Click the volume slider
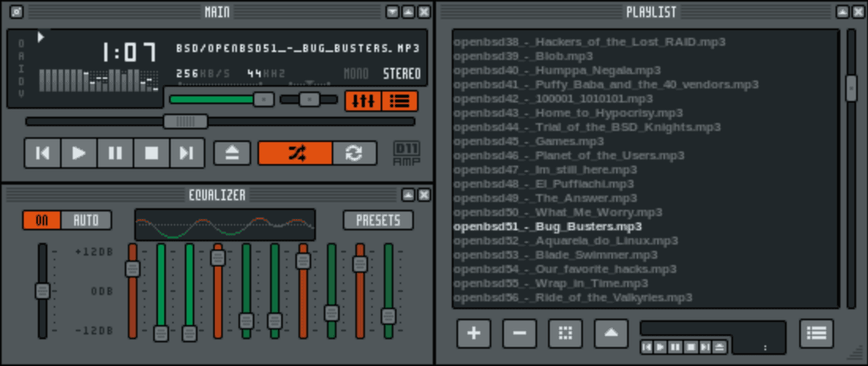The height and width of the screenshot is (366, 868). pyautogui.click(x=221, y=99)
